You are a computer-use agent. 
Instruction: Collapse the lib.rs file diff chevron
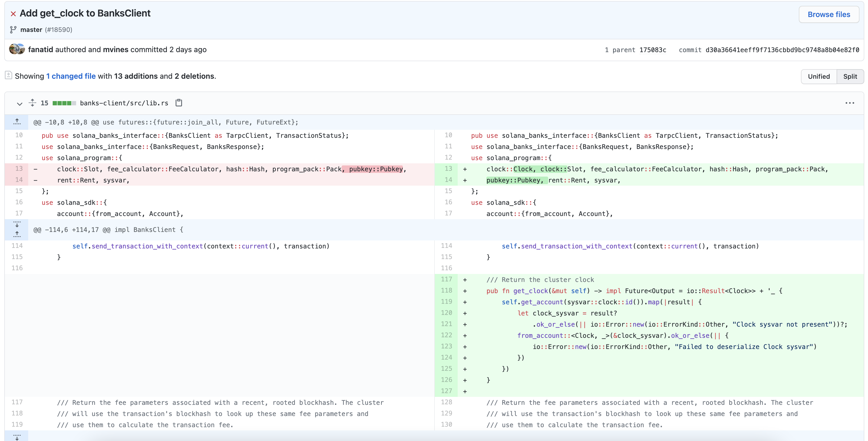coord(19,103)
